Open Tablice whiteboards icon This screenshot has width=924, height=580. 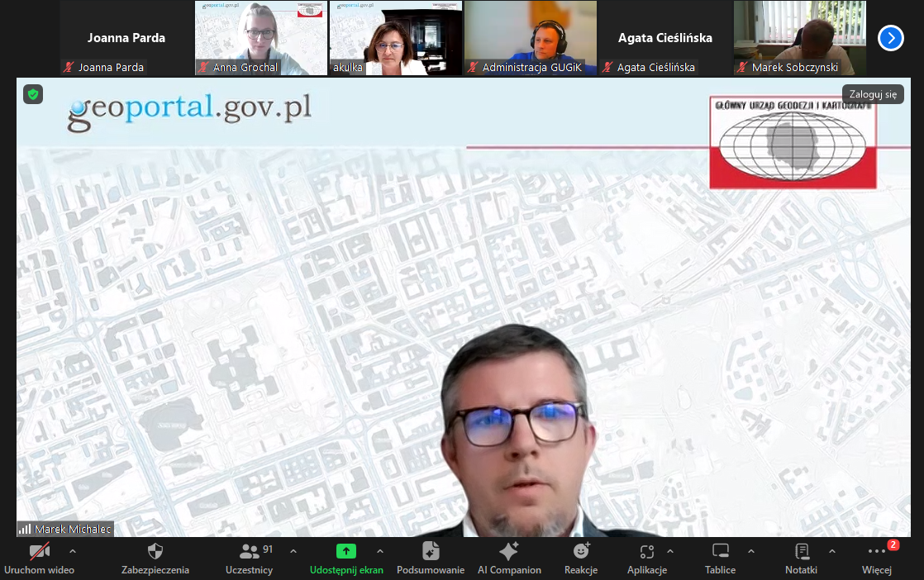pyautogui.click(x=720, y=552)
